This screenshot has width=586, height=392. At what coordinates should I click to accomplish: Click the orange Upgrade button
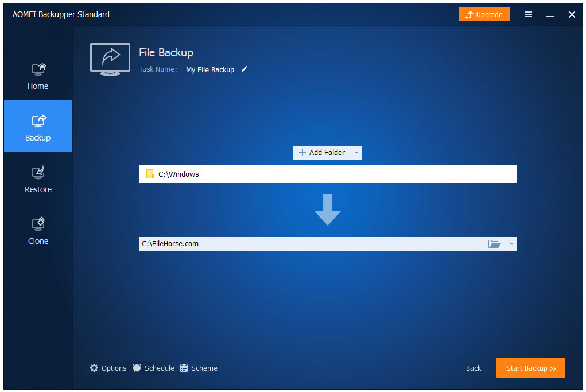[484, 14]
